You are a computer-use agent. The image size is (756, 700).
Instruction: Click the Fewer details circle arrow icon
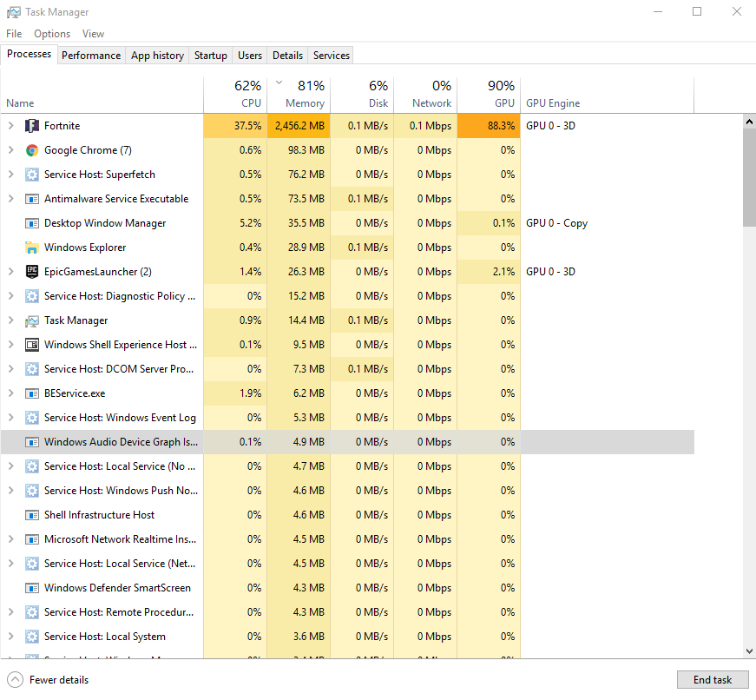pos(15,680)
